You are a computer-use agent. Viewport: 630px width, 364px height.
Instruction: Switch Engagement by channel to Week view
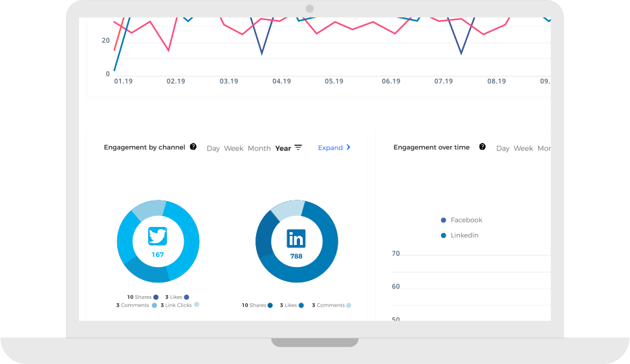point(234,148)
